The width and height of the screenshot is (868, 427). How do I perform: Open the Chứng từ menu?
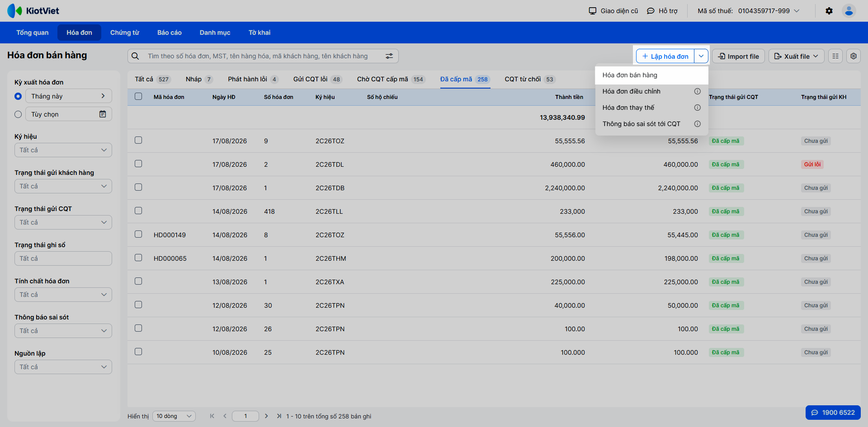tap(125, 33)
